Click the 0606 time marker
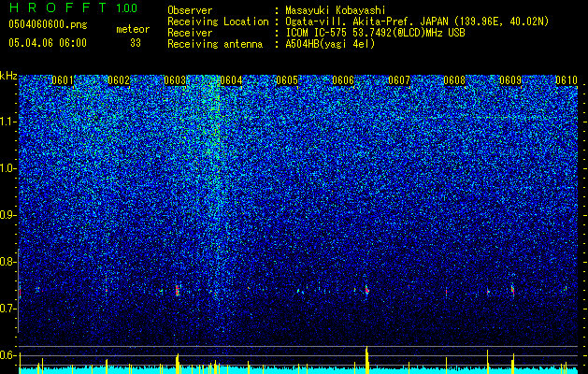This screenshot has width=588, height=374. [343, 80]
